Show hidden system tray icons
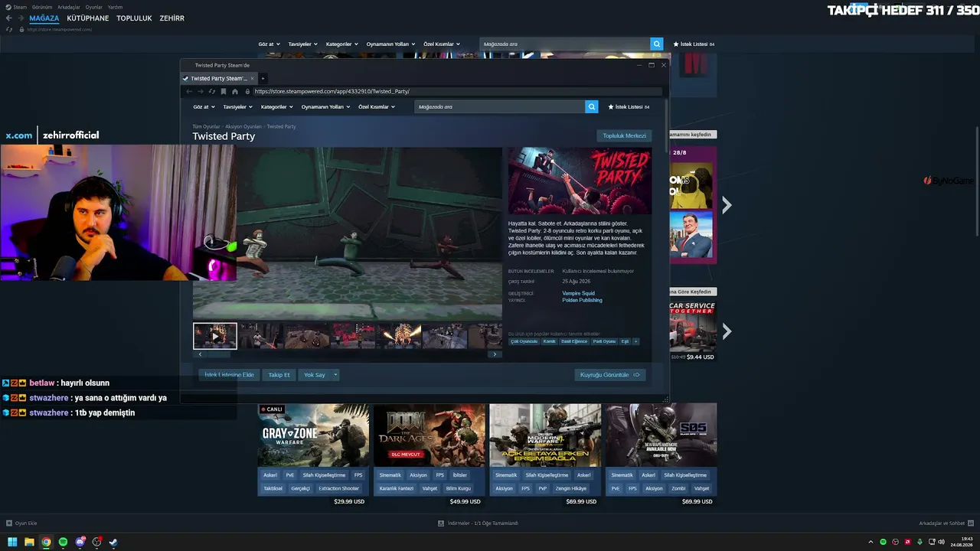Image resolution: width=980 pixels, height=551 pixels. [x=871, y=543]
